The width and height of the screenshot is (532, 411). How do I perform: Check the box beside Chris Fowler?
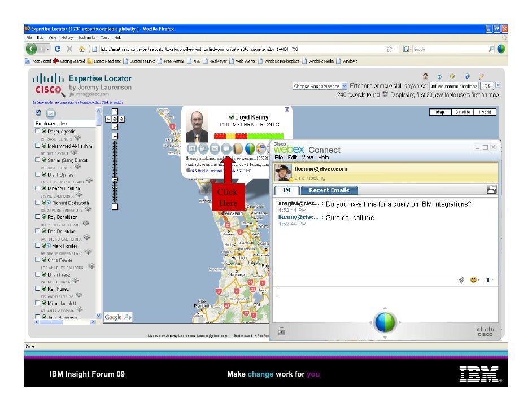[38, 260]
